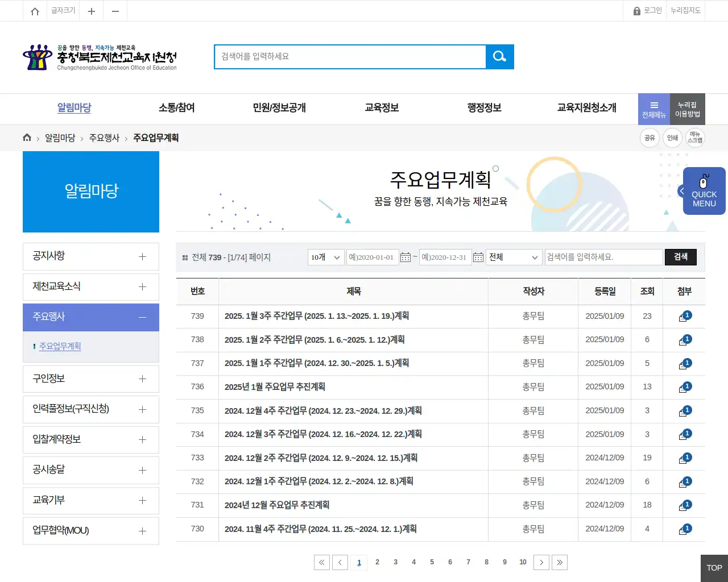Click the board keyword search input
The height and width of the screenshot is (582, 728).
point(604,257)
